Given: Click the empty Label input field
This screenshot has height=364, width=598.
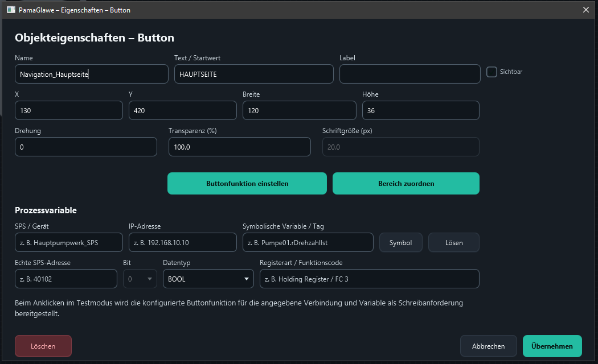Looking at the screenshot, I should click(x=409, y=74).
